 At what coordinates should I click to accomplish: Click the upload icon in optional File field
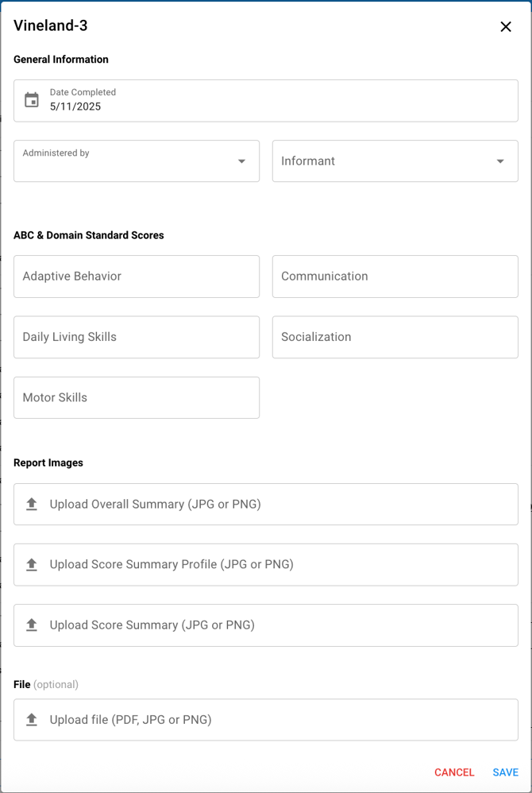pyautogui.click(x=32, y=719)
